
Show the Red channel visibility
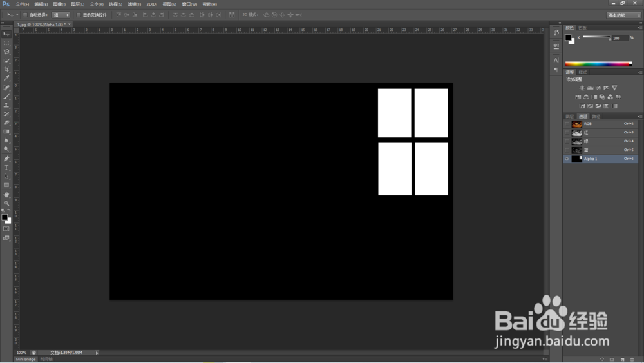click(x=567, y=132)
